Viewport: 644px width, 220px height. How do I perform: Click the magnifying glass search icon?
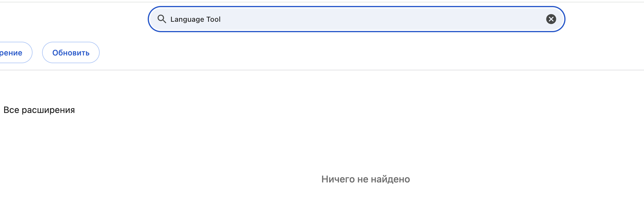pos(162,19)
